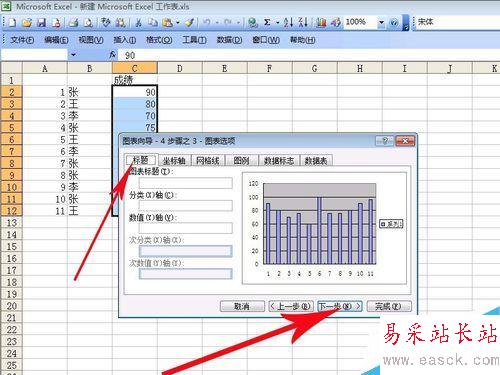Image resolution: width=500 pixels, height=375 pixels.
Task: Click cell C3 with value 80
Action: (x=135, y=104)
